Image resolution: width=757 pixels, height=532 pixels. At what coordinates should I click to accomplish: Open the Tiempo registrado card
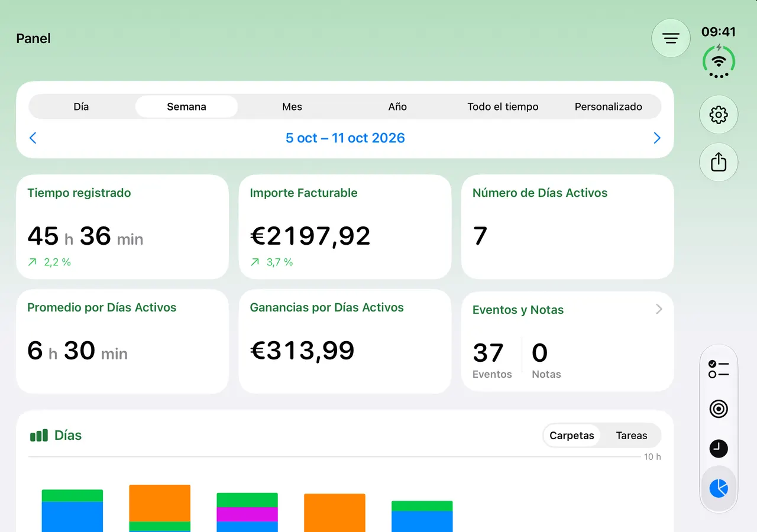pos(122,227)
